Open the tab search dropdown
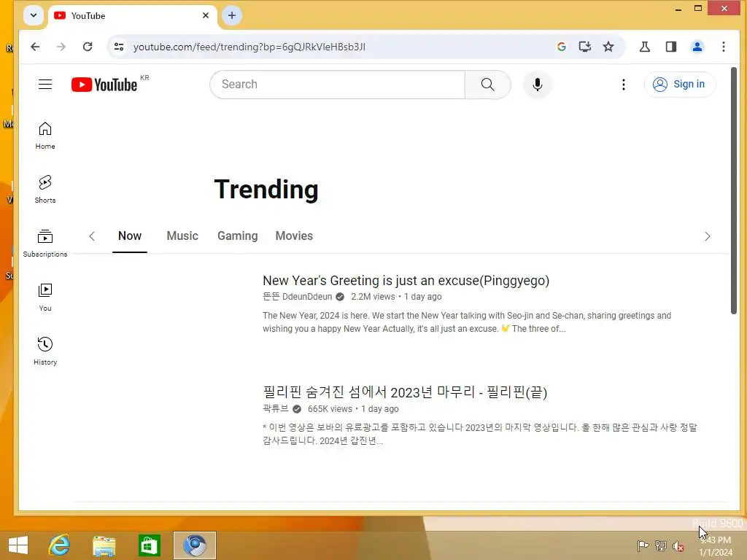Viewport: 747px width, 560px height. tap(34, 15)
